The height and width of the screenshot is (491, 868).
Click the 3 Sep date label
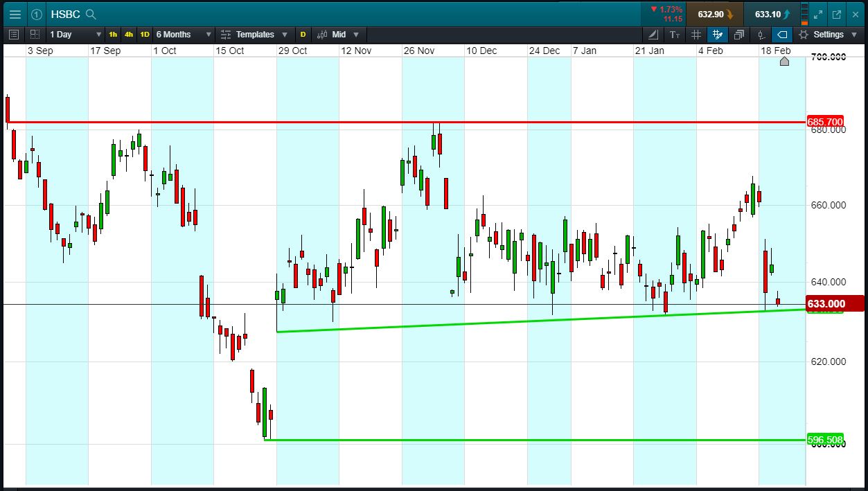[40, 51]
